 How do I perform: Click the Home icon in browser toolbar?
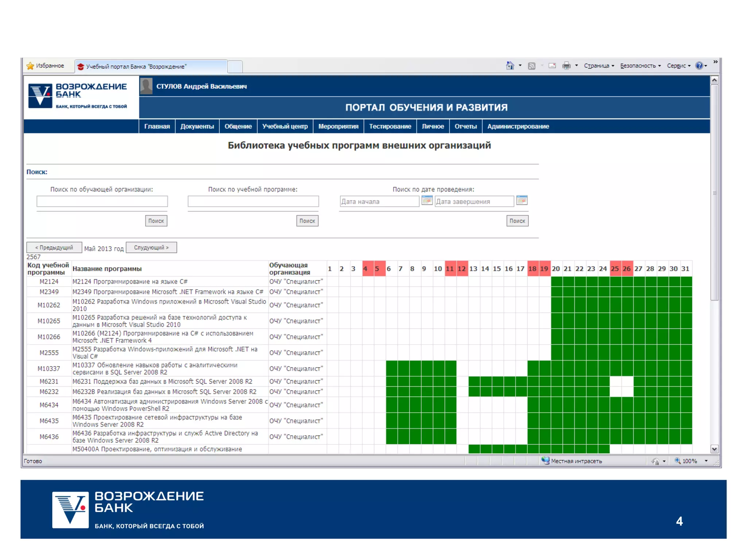point(510,66)
